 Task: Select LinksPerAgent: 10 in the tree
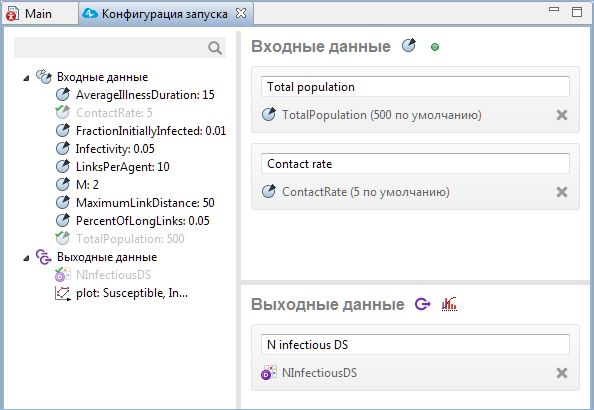(122, 167)
